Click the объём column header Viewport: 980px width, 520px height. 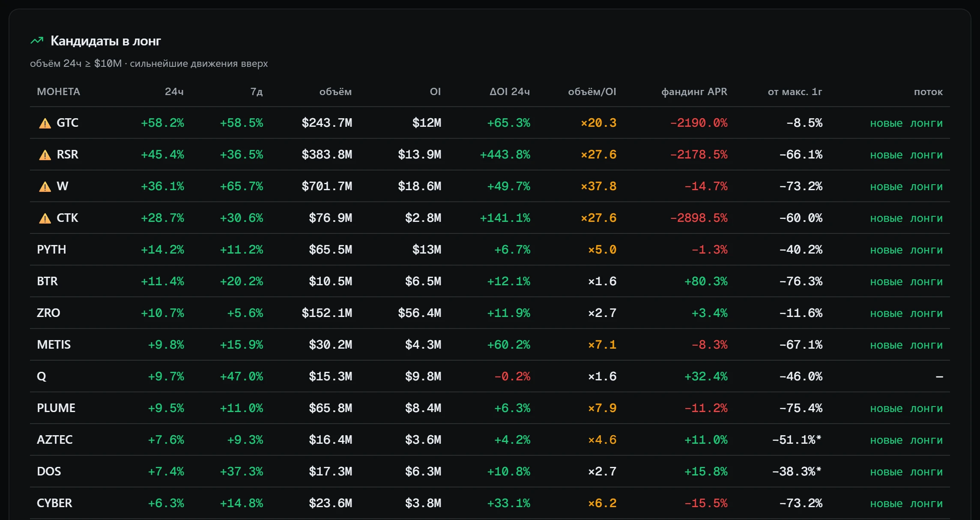click(x=335, y=92)
